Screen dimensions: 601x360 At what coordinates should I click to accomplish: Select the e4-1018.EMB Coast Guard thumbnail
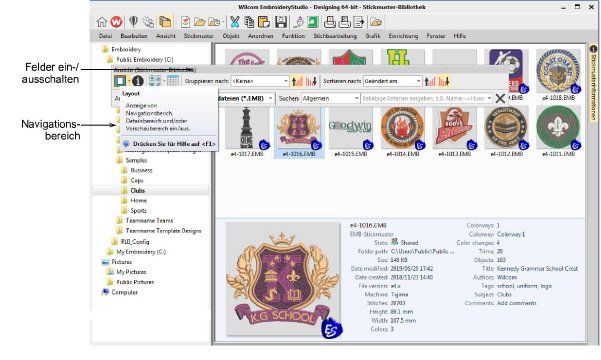point(558,75)
